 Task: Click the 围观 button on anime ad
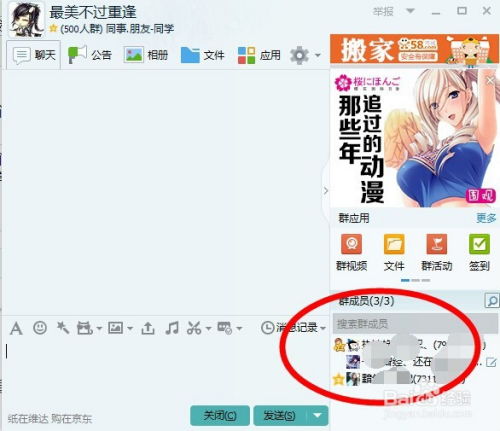[480, 195]
